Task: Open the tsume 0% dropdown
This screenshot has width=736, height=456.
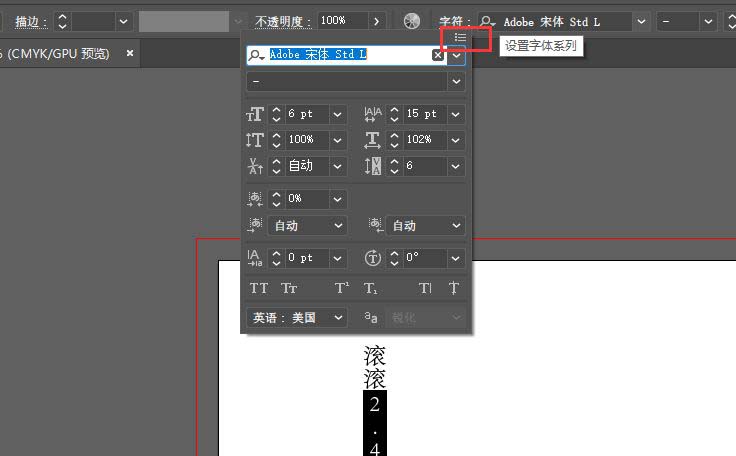Action: 337,199
